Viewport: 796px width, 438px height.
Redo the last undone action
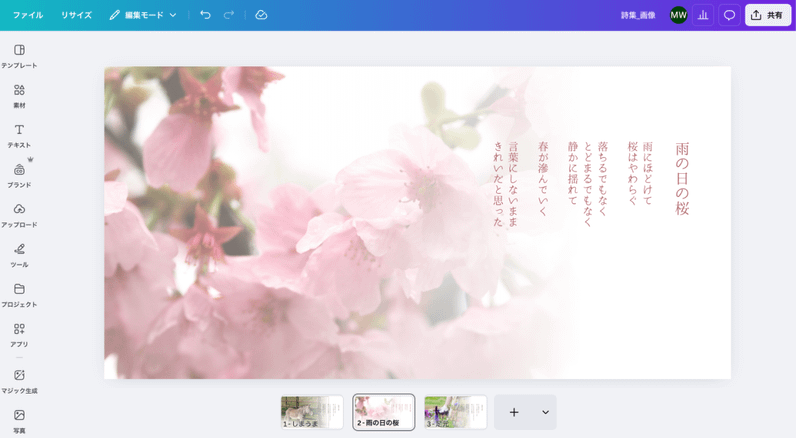tap(229, 15)
